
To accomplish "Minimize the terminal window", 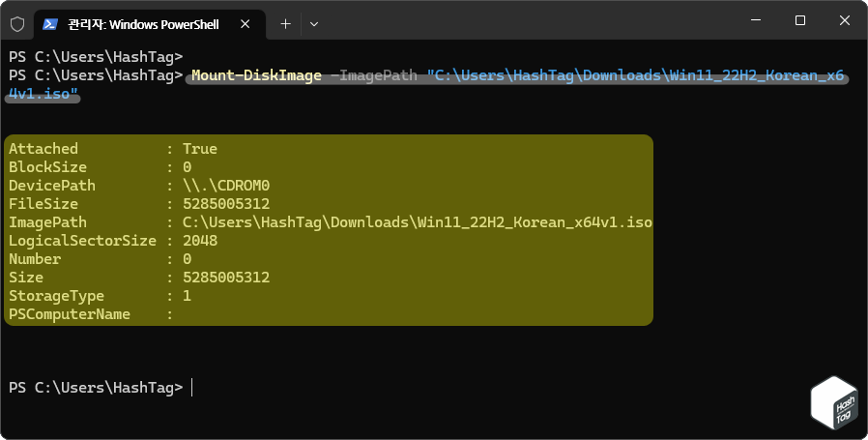I will pos(756,20).
